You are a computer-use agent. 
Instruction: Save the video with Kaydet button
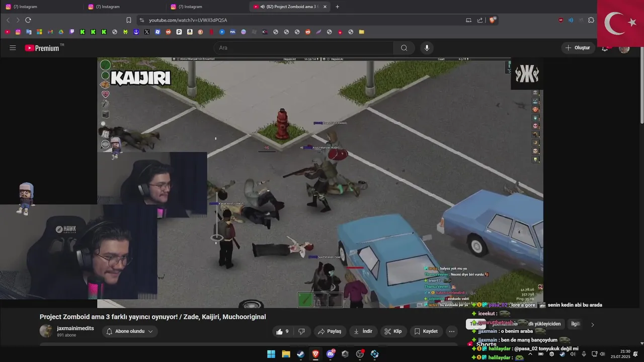(426, 331)
